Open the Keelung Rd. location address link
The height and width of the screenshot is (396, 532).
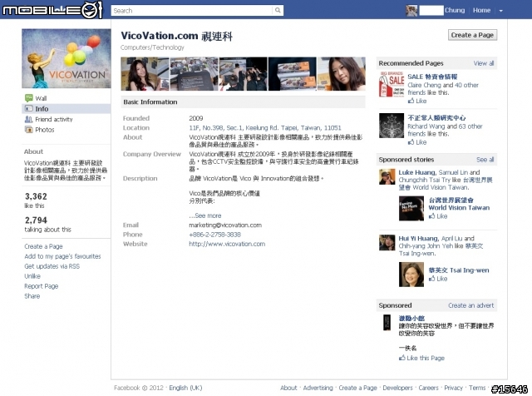[x=265, y=127]
